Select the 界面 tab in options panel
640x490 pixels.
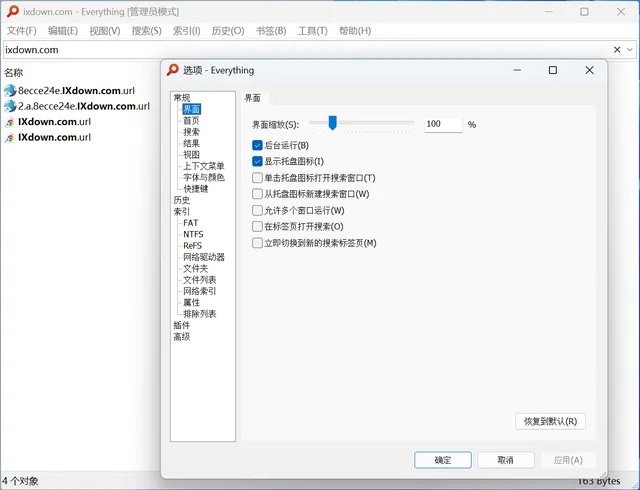(253, 98)
